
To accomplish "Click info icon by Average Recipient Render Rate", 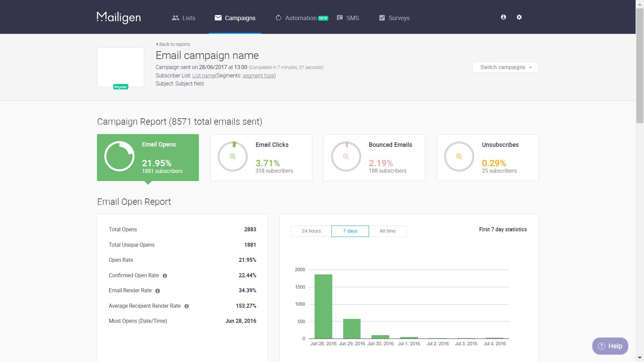I will tap(186, 306).
